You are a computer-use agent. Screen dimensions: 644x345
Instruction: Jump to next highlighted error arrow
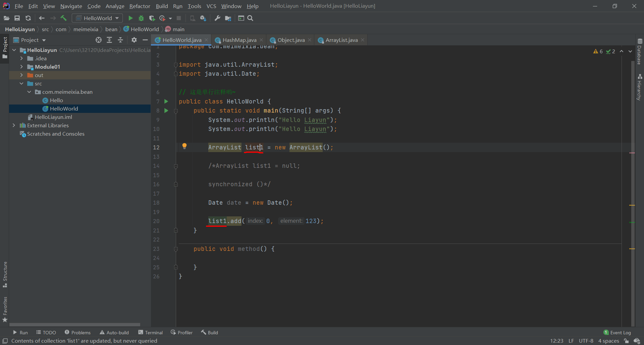tap(630, 51)
